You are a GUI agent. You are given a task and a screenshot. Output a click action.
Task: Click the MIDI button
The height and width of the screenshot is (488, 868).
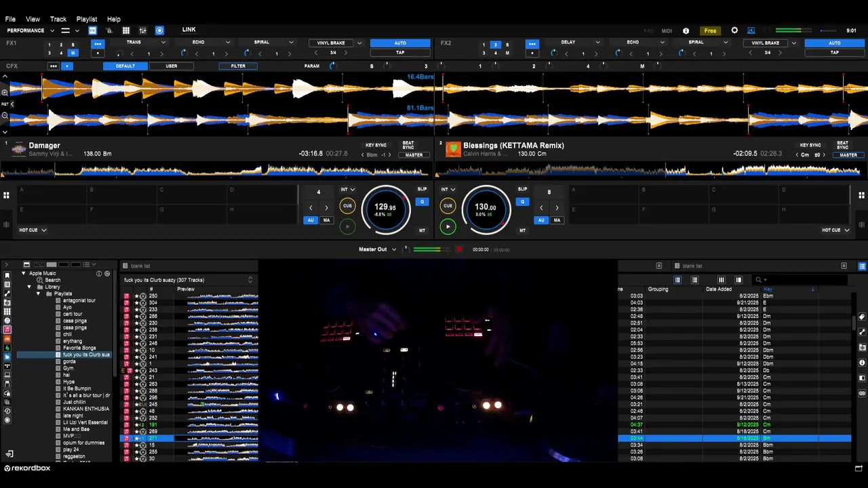tap(667, 30)
